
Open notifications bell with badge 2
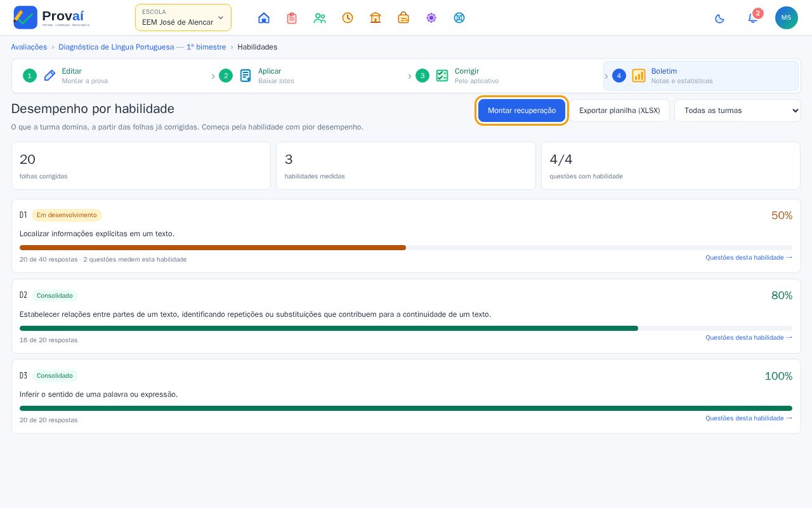753,18
